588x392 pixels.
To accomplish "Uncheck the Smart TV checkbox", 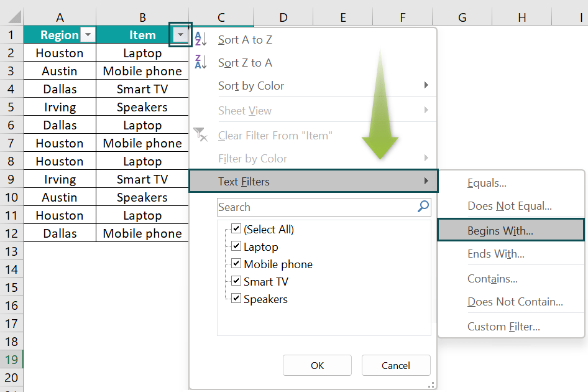I will click(236, 281).
